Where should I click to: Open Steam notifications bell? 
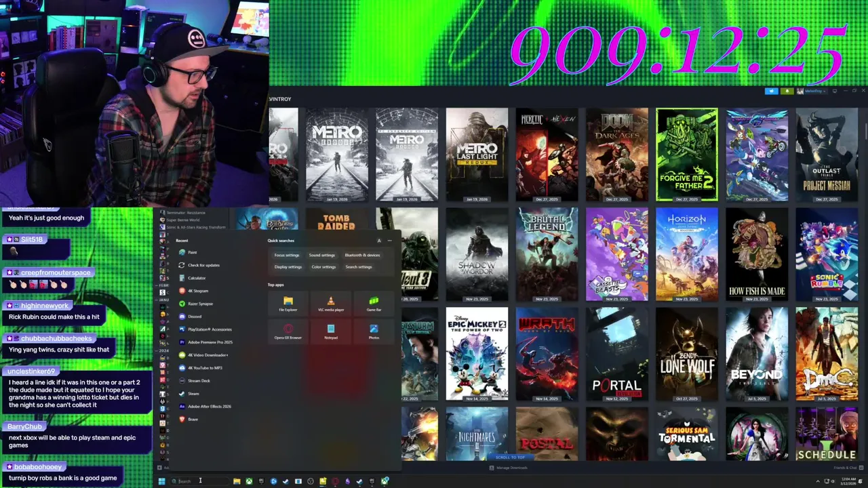coord(787,91)
